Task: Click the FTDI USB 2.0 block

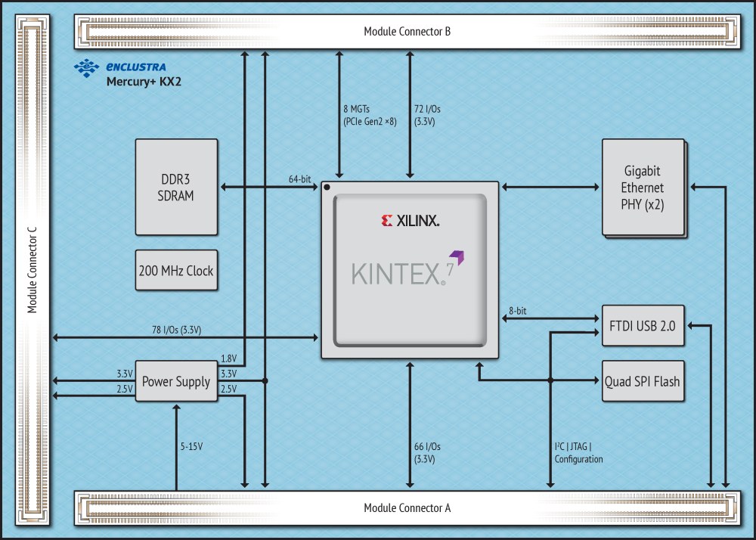Action: point(643,325)
